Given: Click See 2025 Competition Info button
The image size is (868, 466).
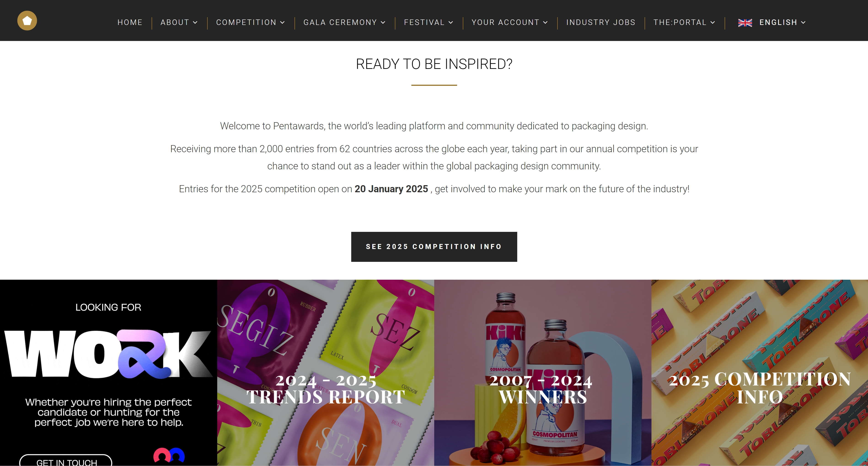Looking at the screenshot, I should 434,247.
